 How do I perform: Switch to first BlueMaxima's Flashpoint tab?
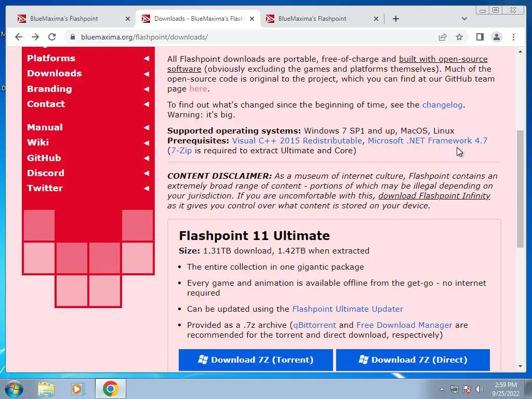pos(64,19)
